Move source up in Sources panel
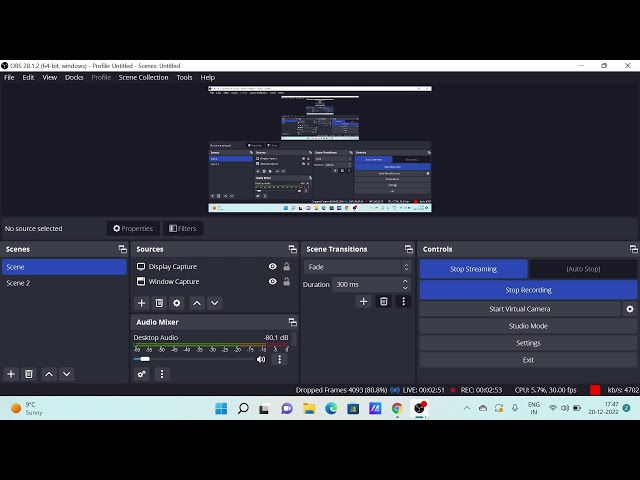Viewport: 640px width, 480px height. (197, 303)
